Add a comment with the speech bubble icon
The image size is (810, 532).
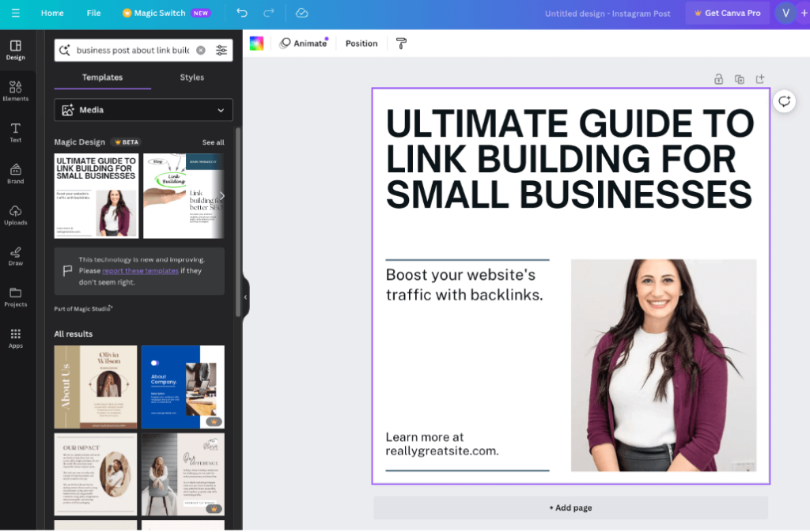pyautogui.click(x=784, y=102)
